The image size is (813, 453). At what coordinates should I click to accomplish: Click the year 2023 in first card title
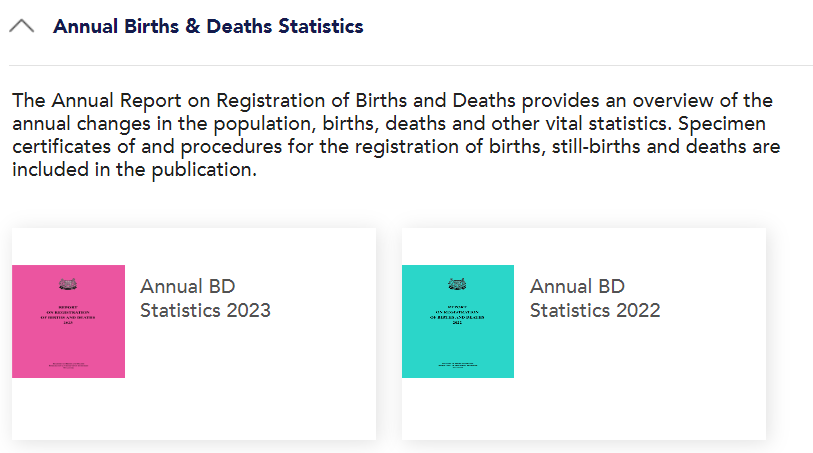tap(248, 310)
